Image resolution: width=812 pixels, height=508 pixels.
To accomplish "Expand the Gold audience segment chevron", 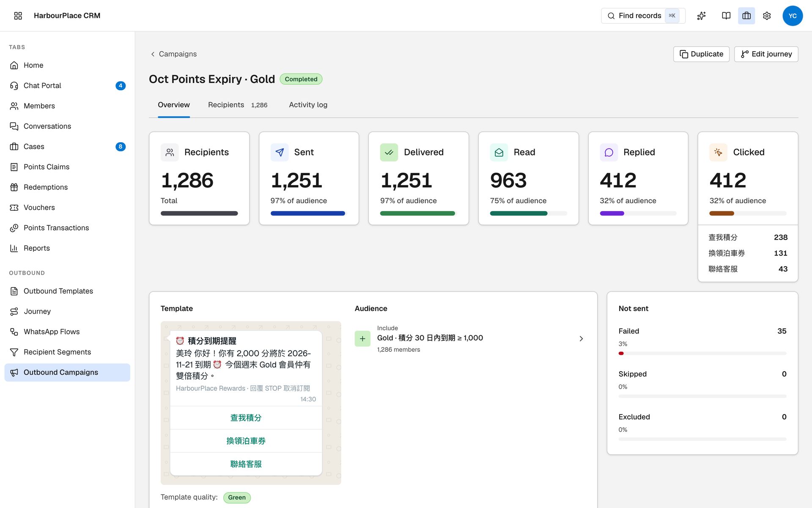I will coord(581,339).
